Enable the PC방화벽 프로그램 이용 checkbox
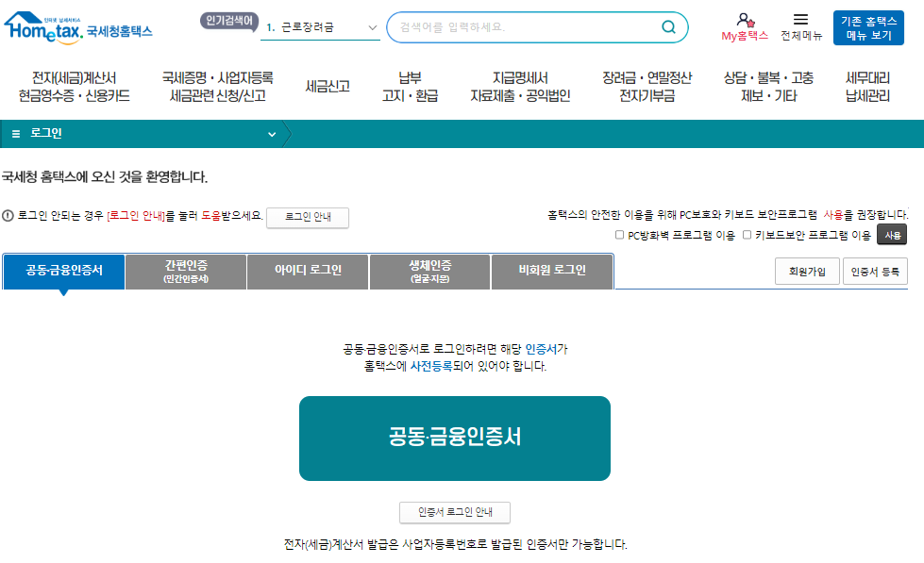 click(x=619, y=234)
